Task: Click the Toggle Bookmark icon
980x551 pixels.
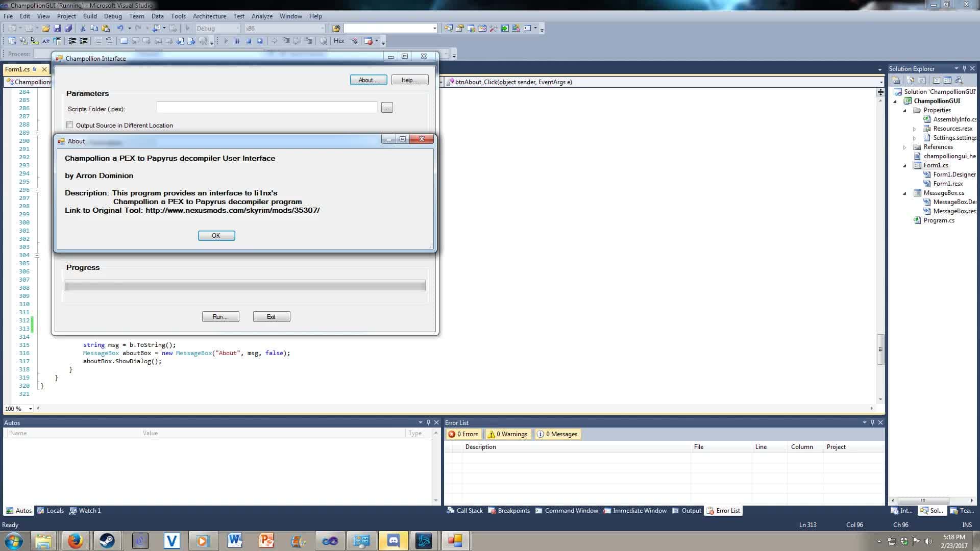Action: [124, 41]
